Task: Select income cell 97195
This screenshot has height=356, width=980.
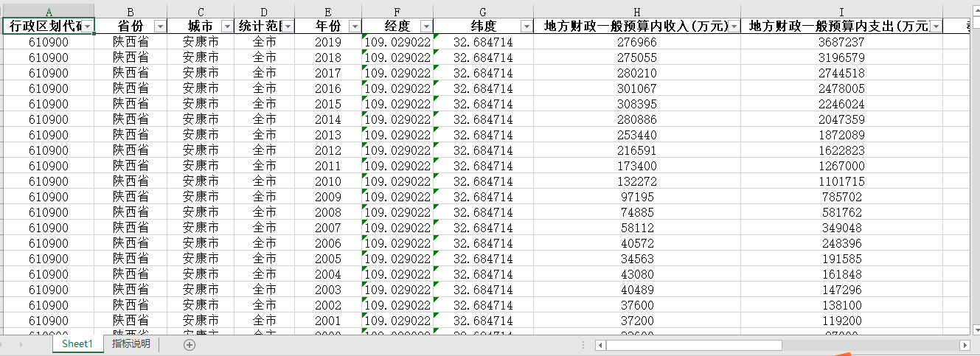Action: click(636, 197)
